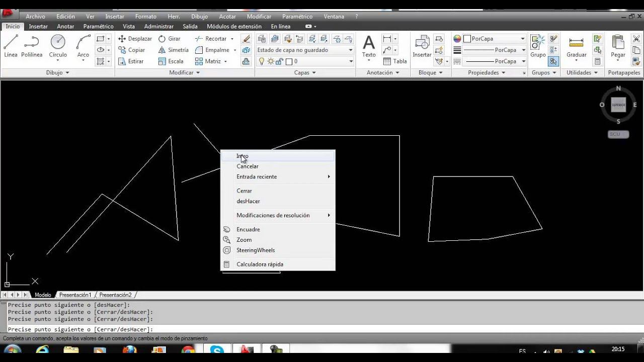
Task: Click the Estirar (stretch) tool
Action: click(131, 61)
